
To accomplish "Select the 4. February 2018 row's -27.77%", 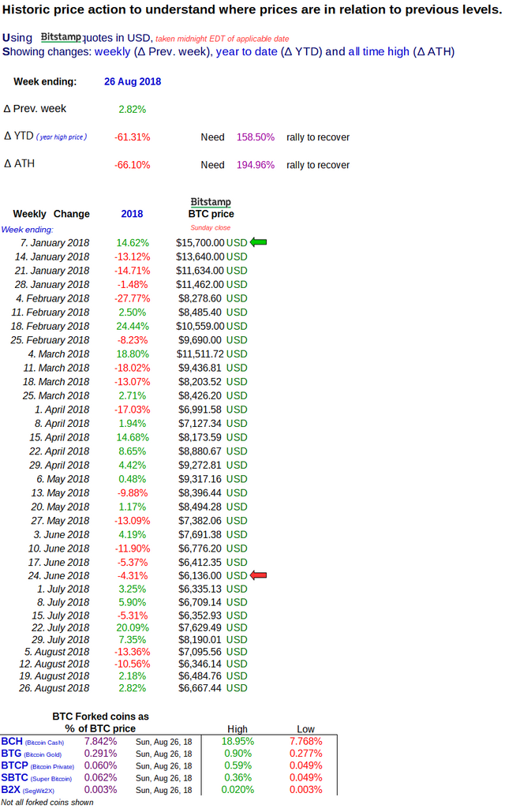I will click(132, 298).
